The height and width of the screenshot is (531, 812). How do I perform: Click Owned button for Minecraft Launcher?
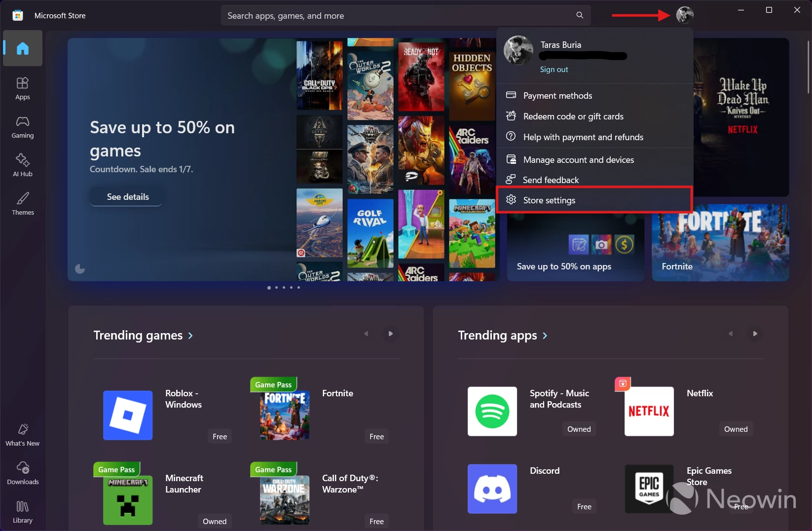click(x=215, y=522)
